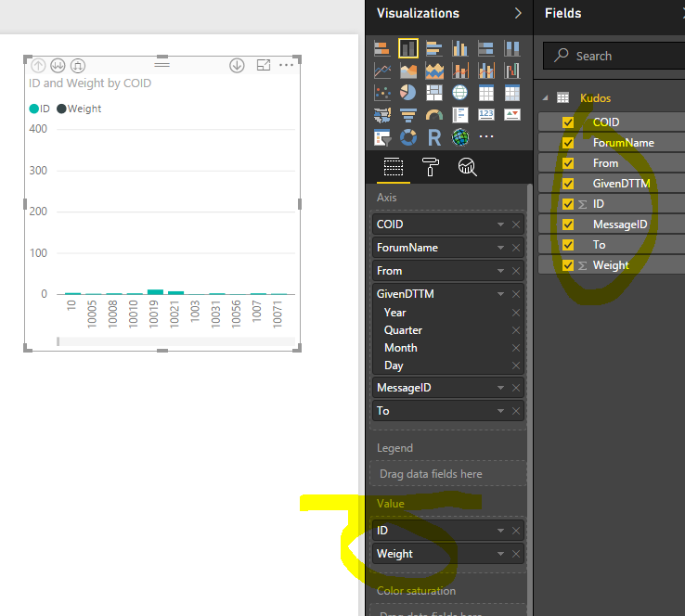
Task: Toggle the MessageID field checkbox
Action: coord(567,225)
